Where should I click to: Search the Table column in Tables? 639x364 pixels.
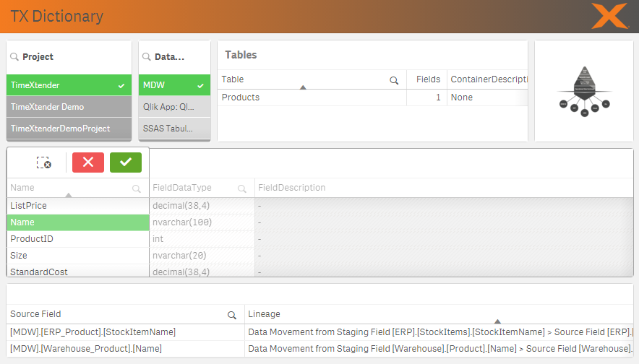coord(394,80)
